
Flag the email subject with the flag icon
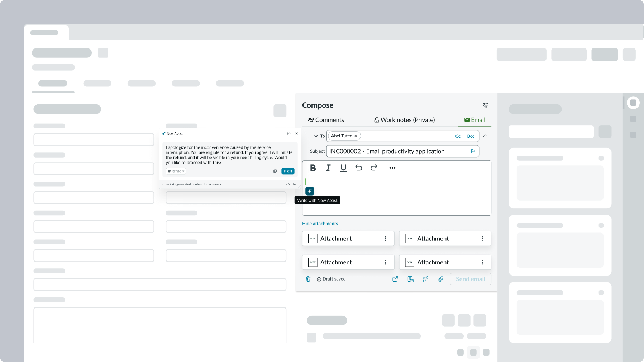point(473,151)
